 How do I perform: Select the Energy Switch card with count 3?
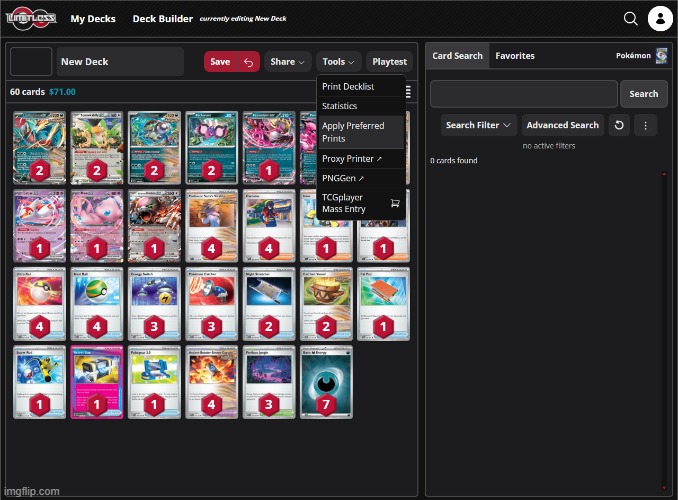pyautogui.click(x=154, y=304)
